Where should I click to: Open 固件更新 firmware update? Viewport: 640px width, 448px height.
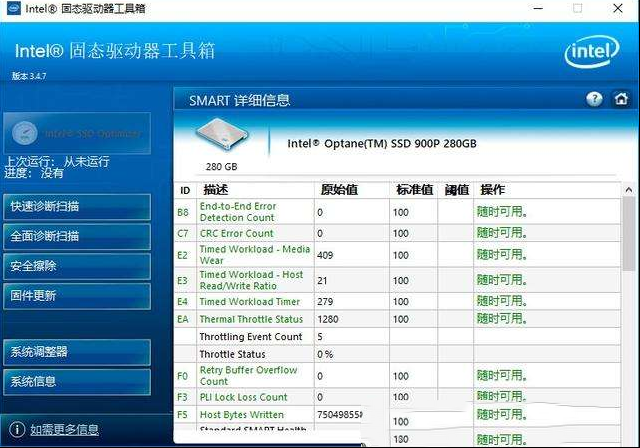[77, 296]
